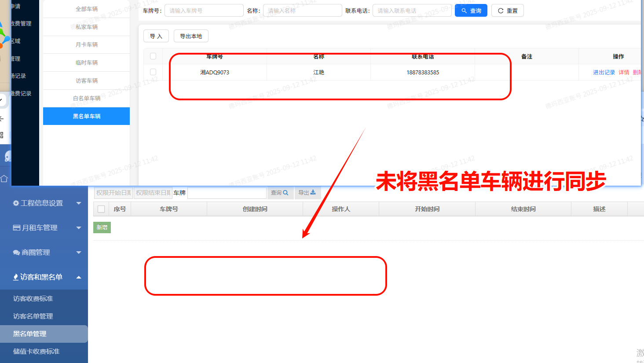
Task: Select the chat bubble icon for 商圈管理
Action: pos(15,252)
